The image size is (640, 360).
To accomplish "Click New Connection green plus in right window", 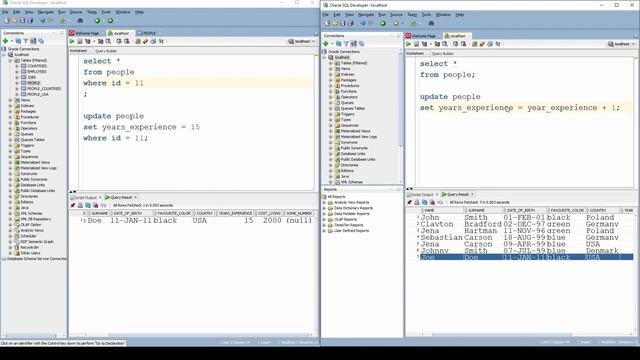I will pyautogui.click(x=326, y=44).
